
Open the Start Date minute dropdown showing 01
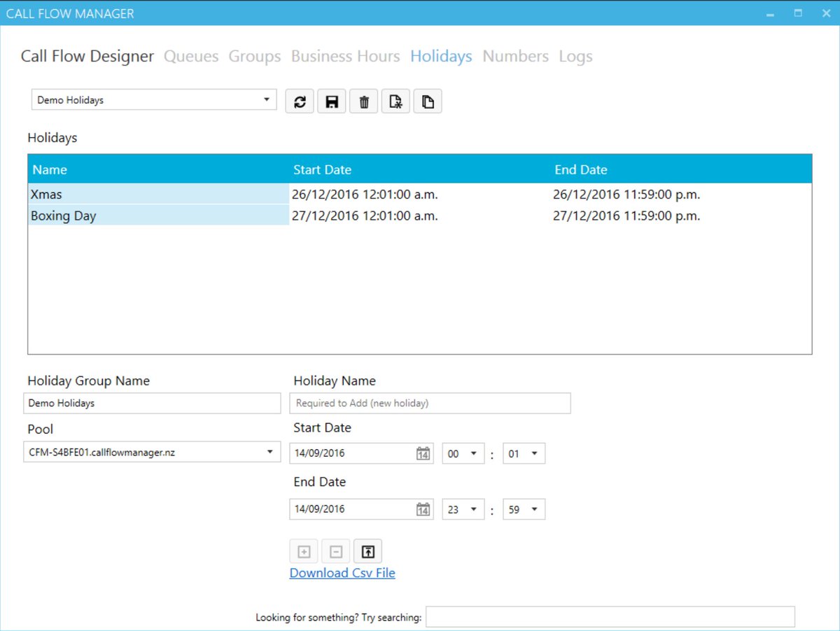524,453
